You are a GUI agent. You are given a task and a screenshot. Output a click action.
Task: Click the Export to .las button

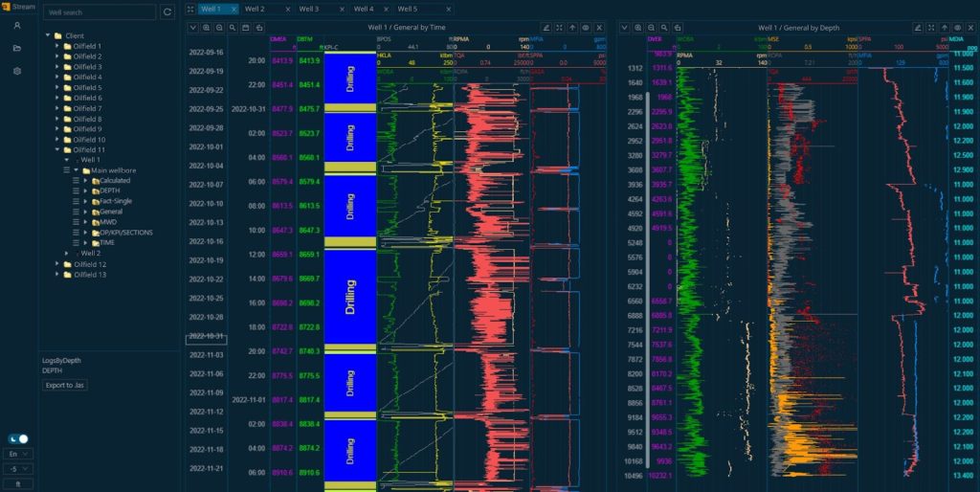coord(65,385)
